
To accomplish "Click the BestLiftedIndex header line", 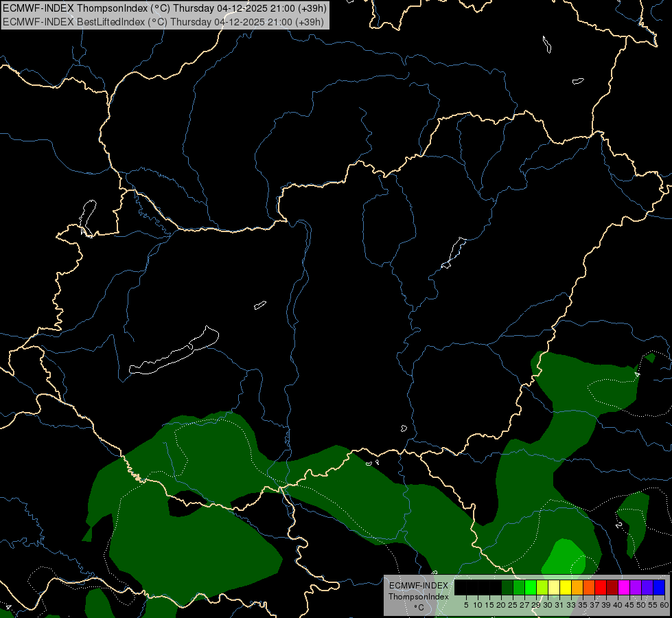I will coord(163,22).
